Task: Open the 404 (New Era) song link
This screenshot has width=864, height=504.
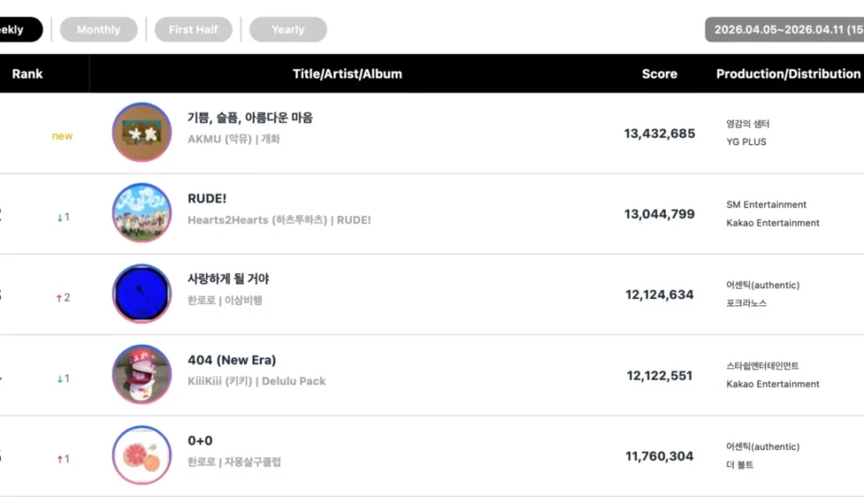Action: (x=232, y=360)
